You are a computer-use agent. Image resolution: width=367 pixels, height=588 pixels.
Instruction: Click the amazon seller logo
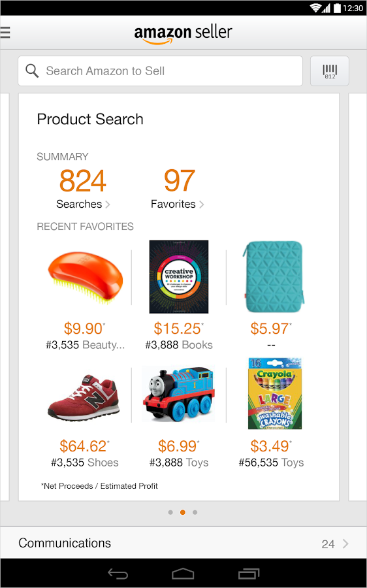pyautogui.click(x=183, y=34)
